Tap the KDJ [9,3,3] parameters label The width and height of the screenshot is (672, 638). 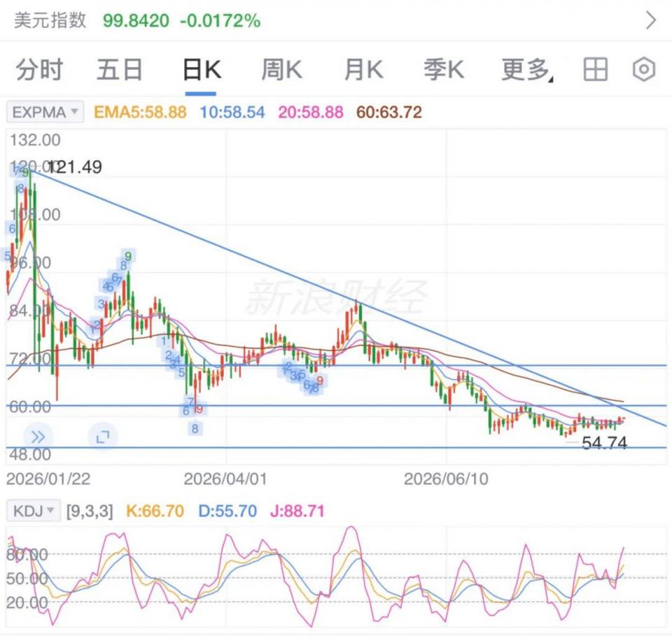pyautogui.click(x=90, y=511)
